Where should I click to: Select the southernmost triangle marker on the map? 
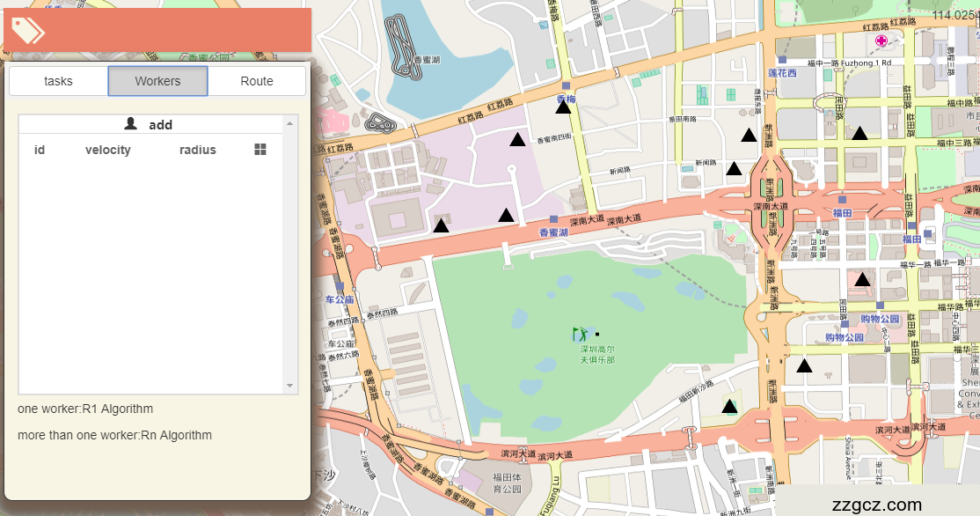[729, 406]
